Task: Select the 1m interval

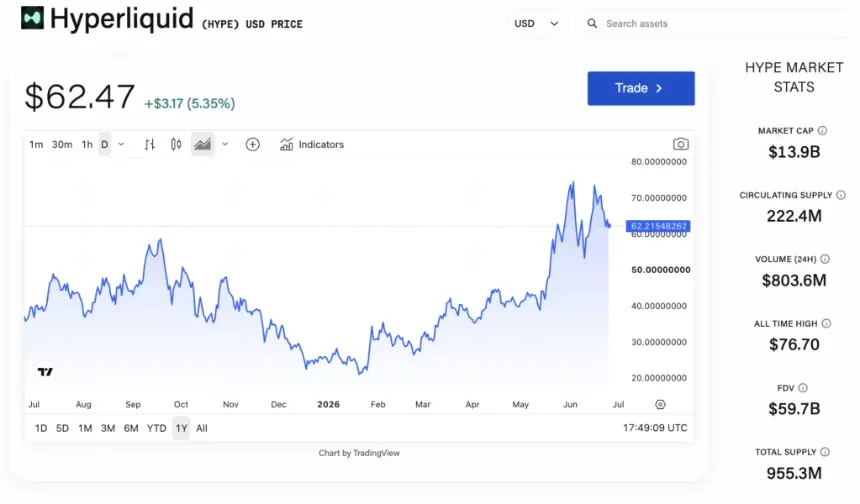Action: (36, 145)
